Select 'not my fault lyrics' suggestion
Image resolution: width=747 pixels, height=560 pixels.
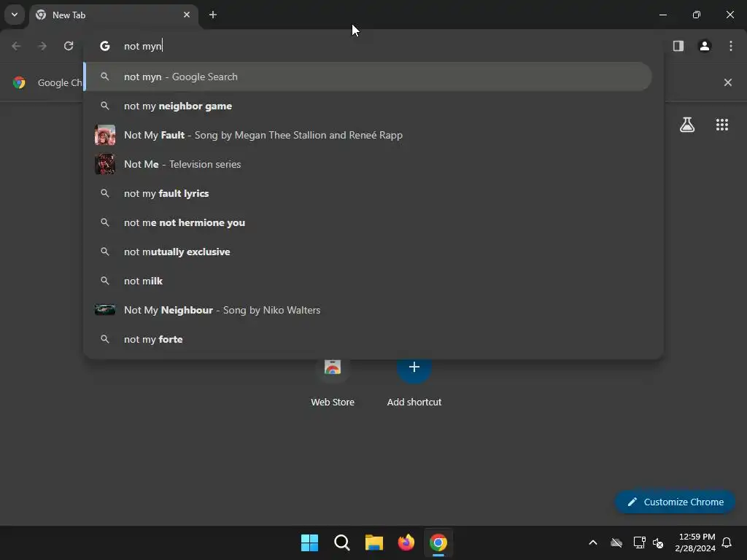(x=368, y=193)
